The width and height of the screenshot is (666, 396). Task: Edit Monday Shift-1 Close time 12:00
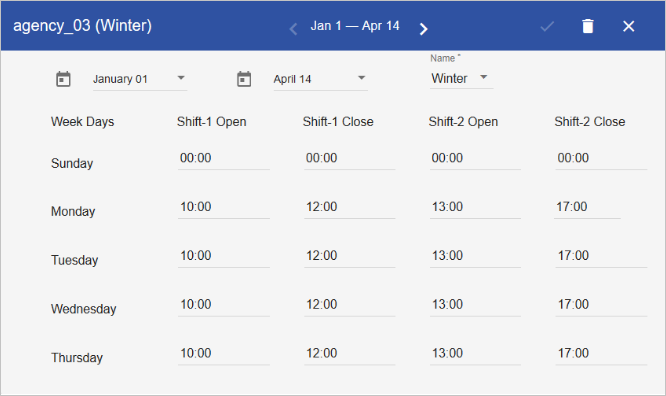pos(349,207)
